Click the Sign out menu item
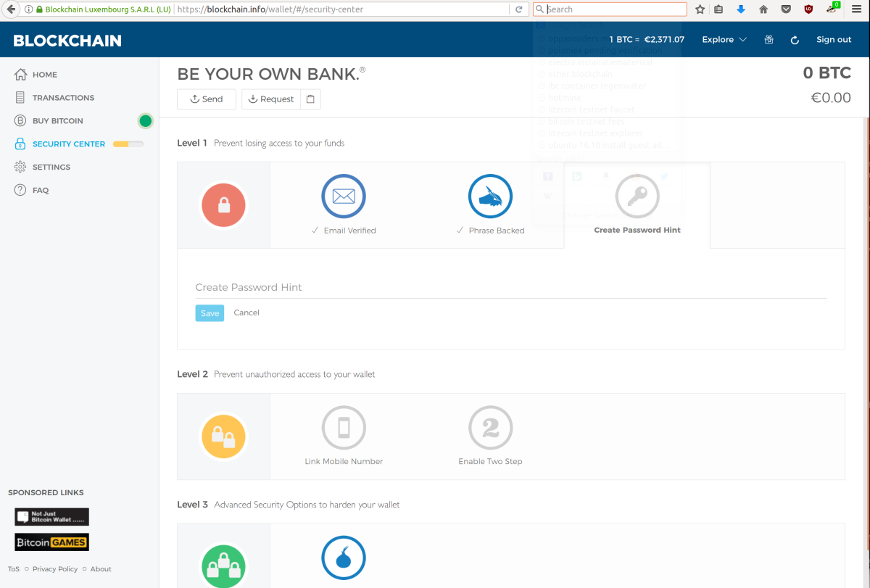Viewport: 870px width, 588px height. (834, 40)
